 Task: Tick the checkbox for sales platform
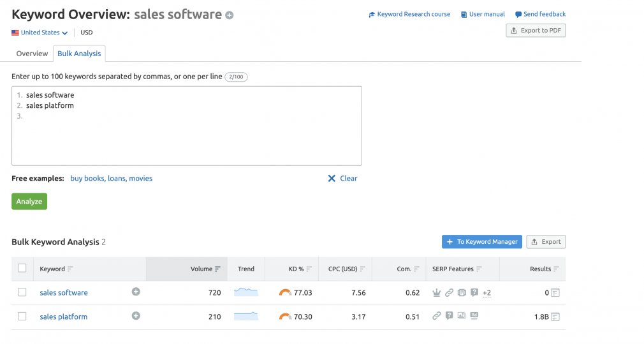(x=22, y=316)
